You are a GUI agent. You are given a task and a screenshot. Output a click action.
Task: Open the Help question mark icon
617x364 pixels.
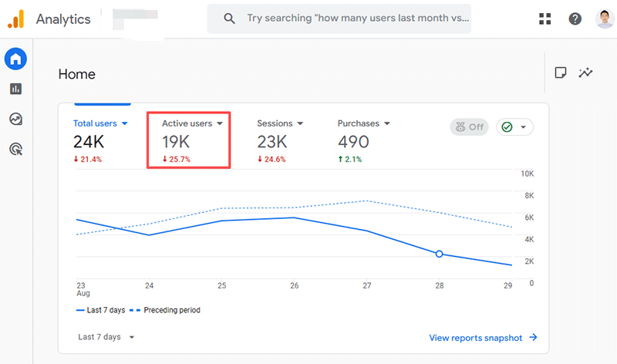(575, 19)
